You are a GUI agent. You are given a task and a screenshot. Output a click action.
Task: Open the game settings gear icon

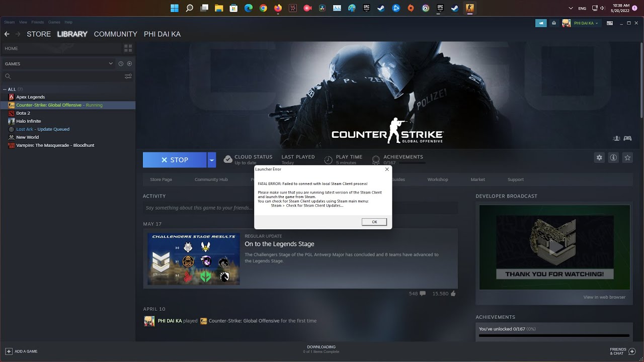[599, 157]
